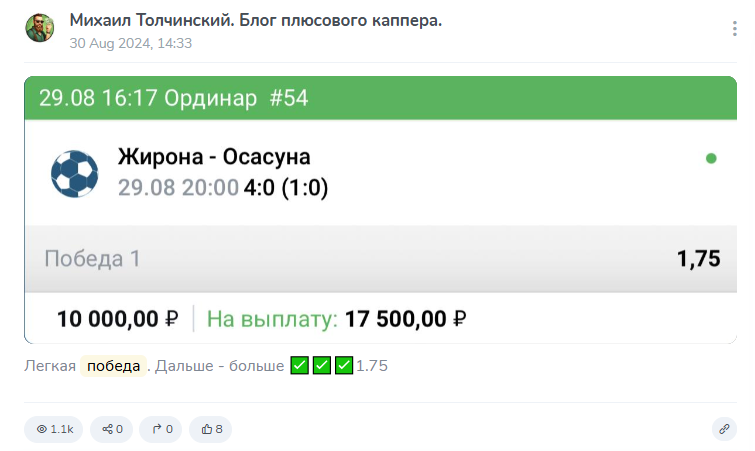Screen dimensions: 755x451
Task: Click the highlighted word победа
Action: point(113,365)
